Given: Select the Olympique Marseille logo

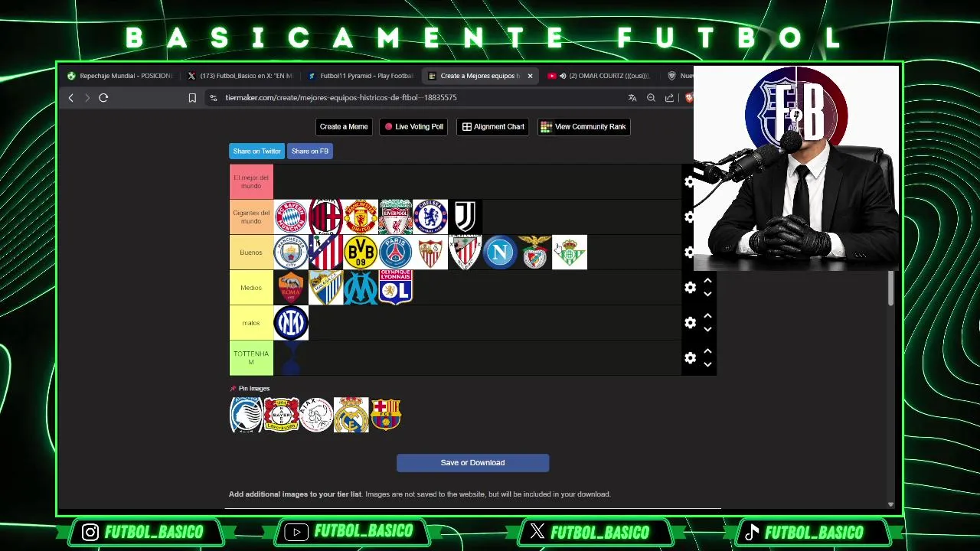Looking at the screenshot, I should [x=361, y=288].
